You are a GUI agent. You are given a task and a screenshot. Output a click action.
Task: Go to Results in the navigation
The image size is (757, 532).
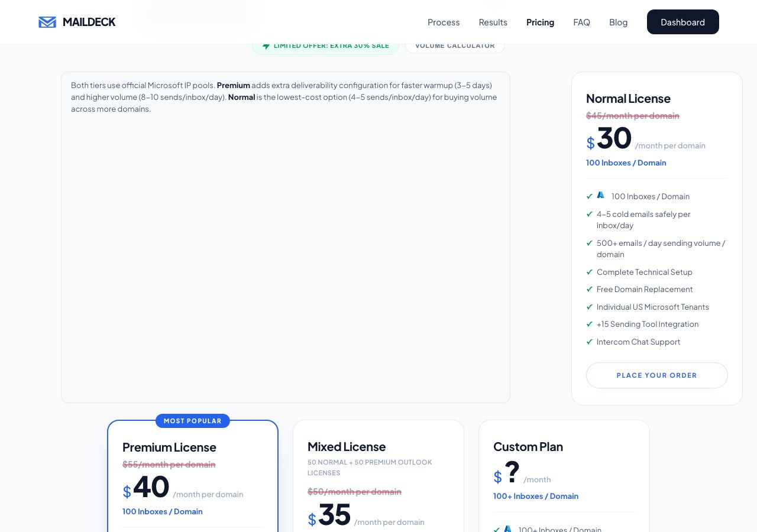[493, 22]
